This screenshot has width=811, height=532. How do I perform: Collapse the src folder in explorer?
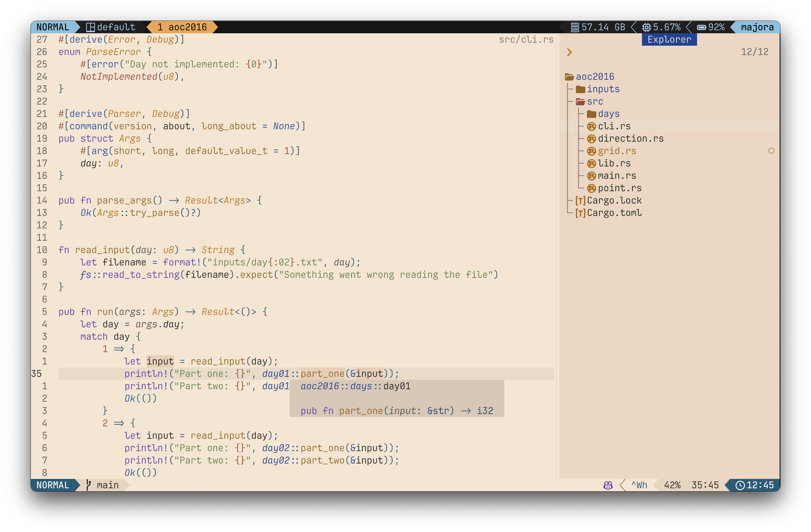click(595, 102)
